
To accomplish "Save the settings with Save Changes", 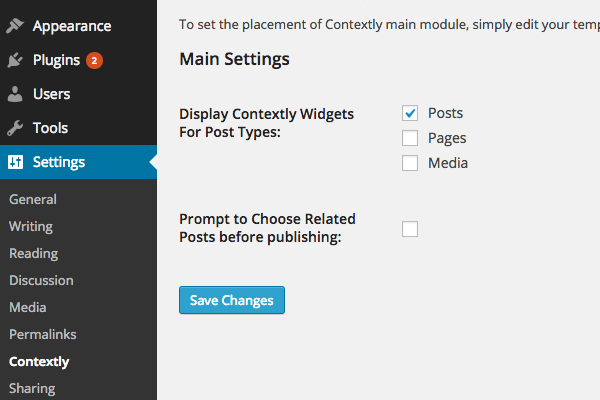I will 232,300.
